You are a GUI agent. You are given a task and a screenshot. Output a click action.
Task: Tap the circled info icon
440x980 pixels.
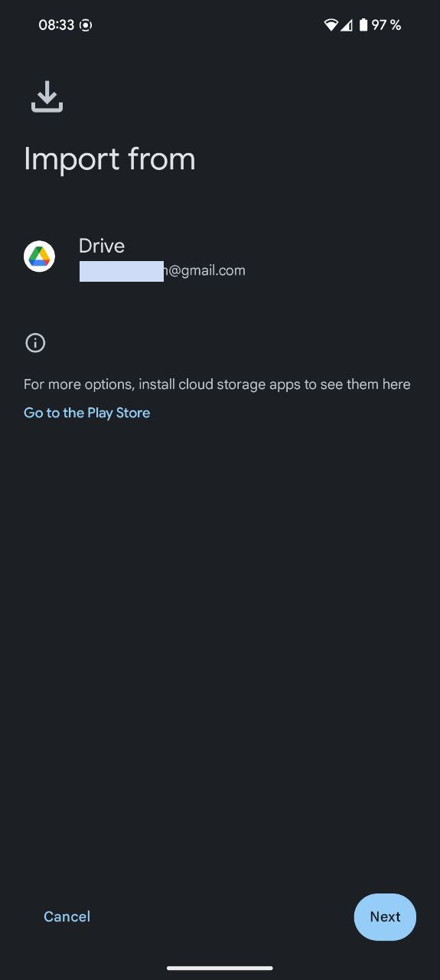coord(35,342)
